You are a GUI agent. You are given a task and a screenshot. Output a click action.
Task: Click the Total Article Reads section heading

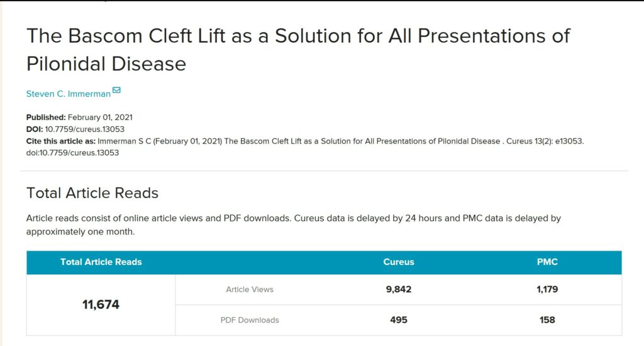(x=92, y=193)
